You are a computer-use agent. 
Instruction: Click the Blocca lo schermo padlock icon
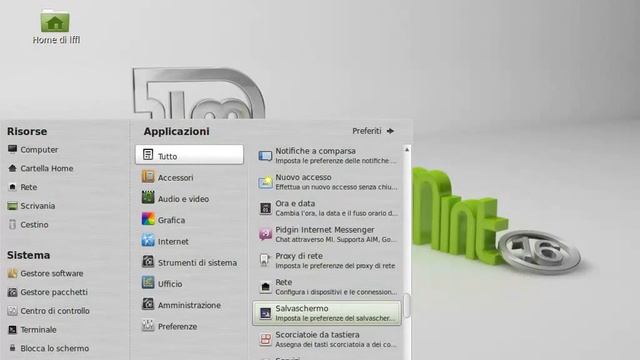(12, 348)
